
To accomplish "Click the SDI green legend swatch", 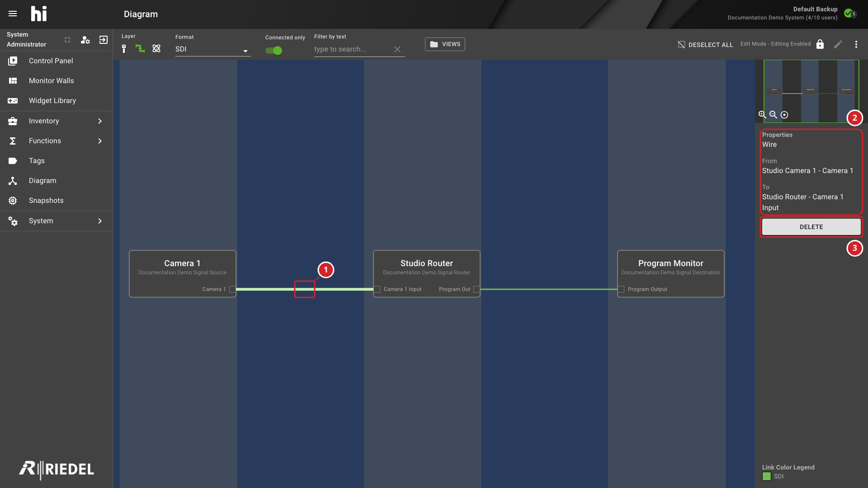I will [x=767, y=476].
